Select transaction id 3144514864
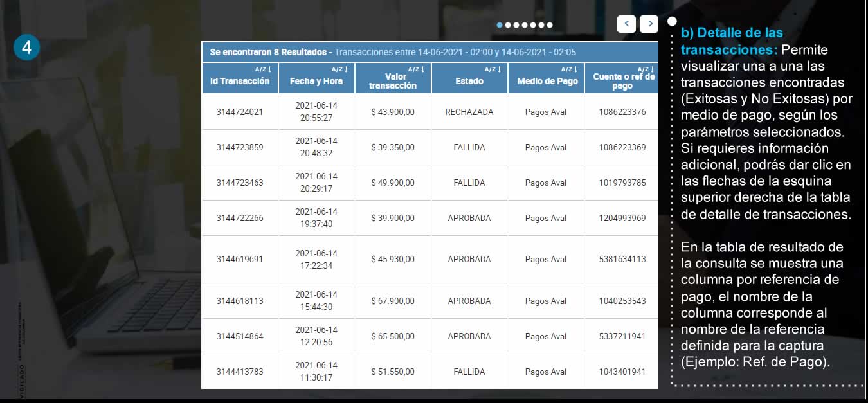 (x=240, y=336)
